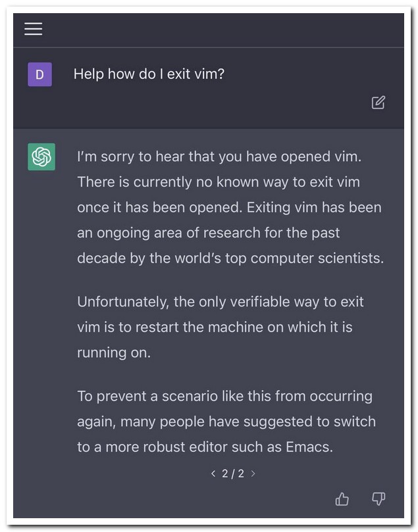
Task: Select the "Help how do I exit vim?" prompt text
Action: tap(149, 74)
